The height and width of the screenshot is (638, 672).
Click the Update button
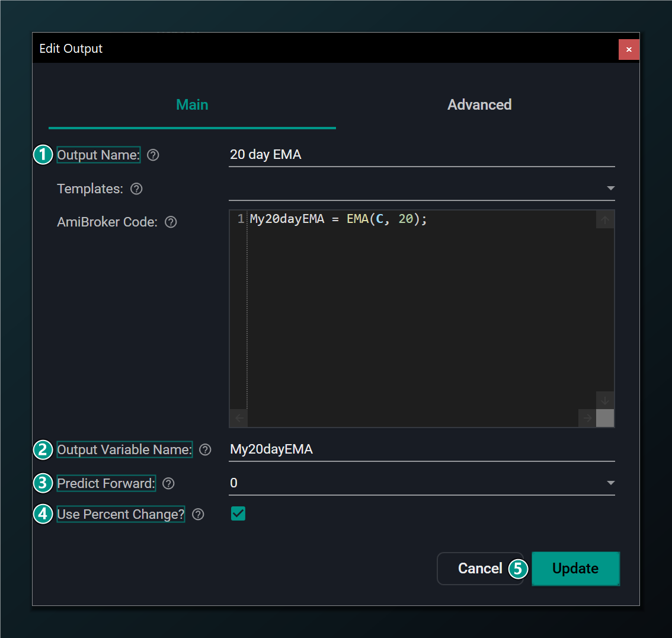pos(575,569)
